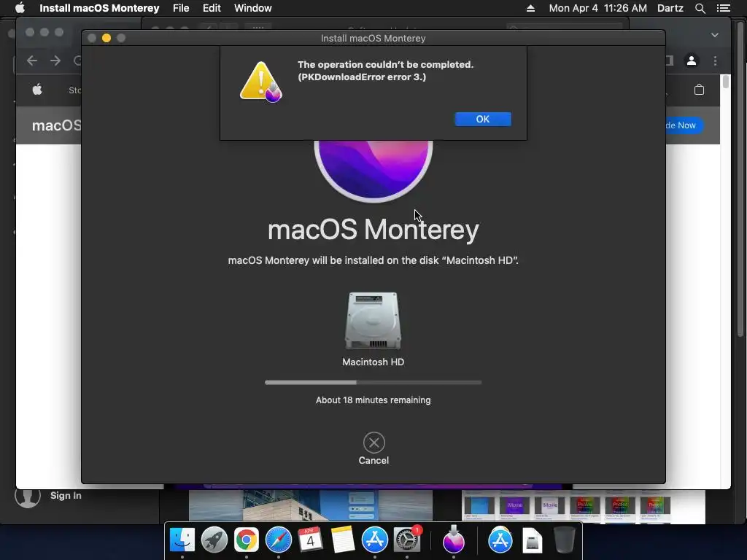Click the Macintosh HD disk icon
747x560 pixels.
pos(373,321)
